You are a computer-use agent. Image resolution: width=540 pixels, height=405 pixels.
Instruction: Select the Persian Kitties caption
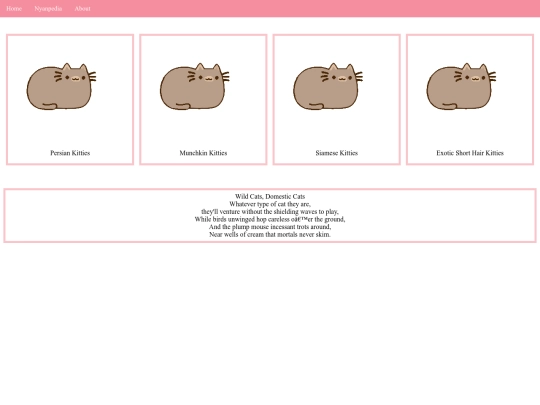click(70, 153)
